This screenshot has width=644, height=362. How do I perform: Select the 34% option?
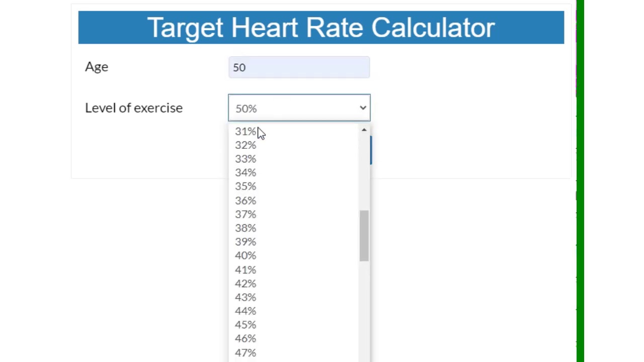click(246, 172)
